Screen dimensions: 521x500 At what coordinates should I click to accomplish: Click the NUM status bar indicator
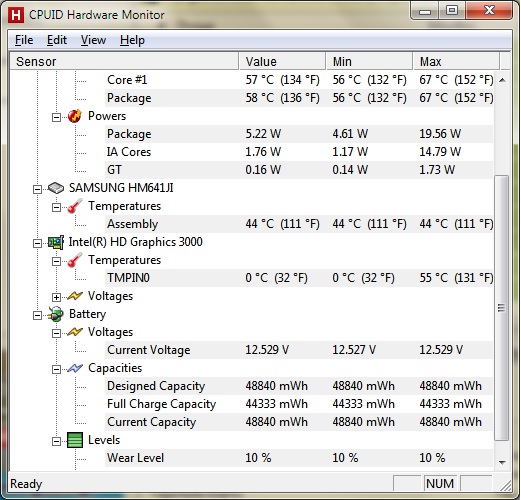440,484
